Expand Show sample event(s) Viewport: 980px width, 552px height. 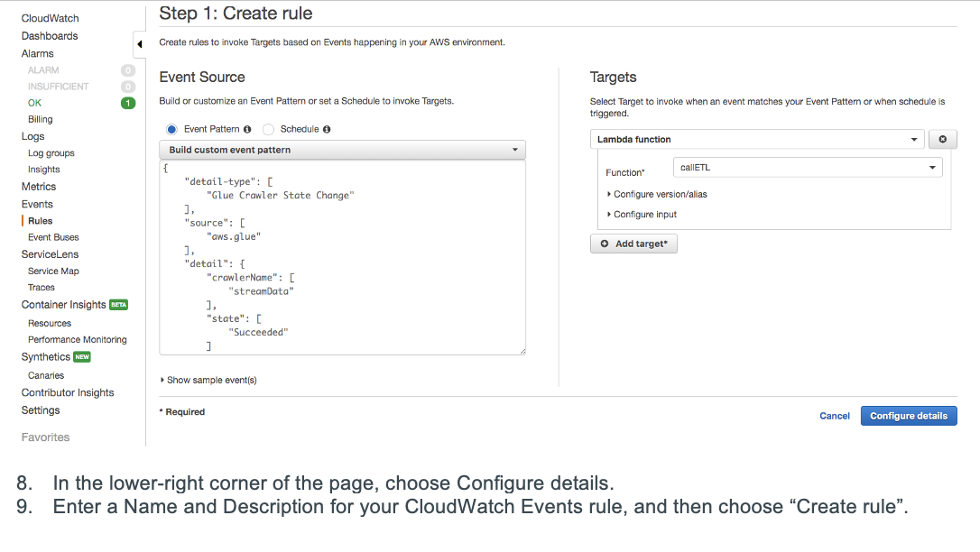pyautogui.click(x=211, y=380)
